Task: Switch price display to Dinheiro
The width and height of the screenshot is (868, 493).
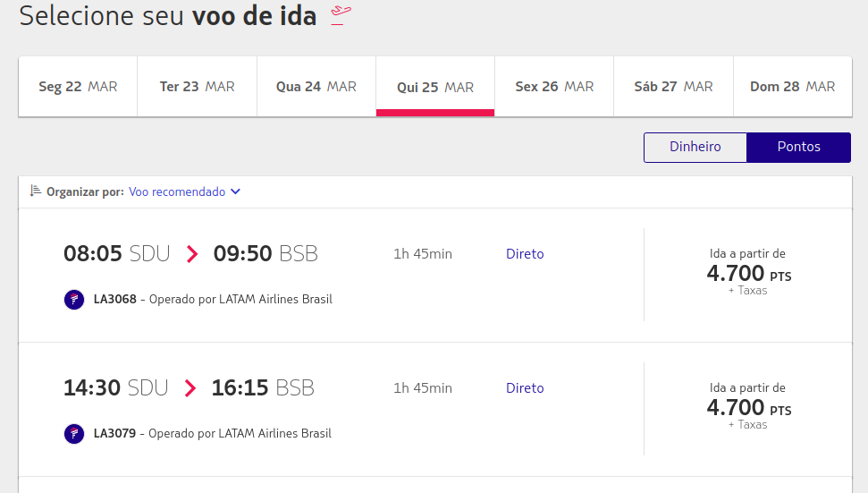Action: click(695, 148)
